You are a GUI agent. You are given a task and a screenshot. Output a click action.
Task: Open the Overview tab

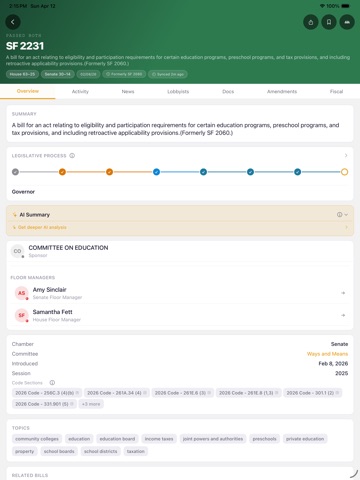pos(28,91)
